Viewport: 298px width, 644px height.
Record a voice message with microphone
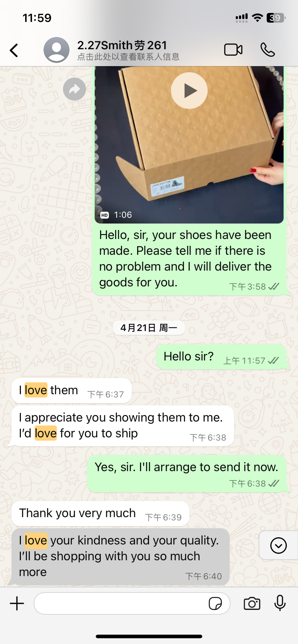pyautogui.click(x=280, y=603)
